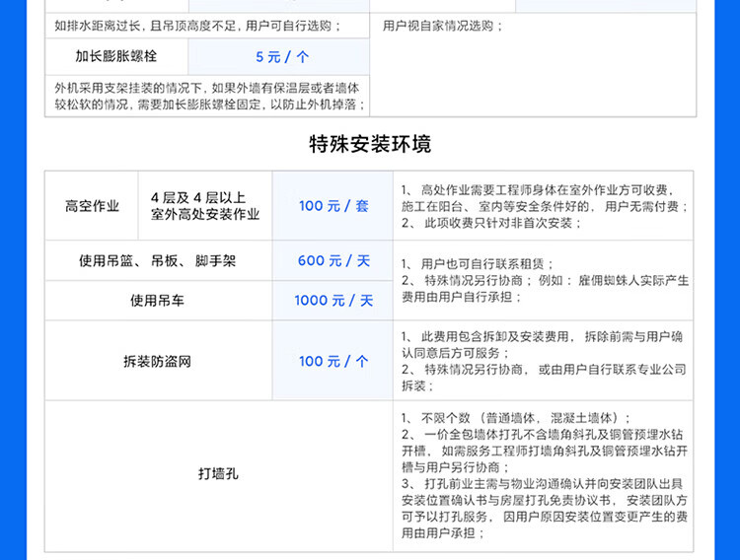Screen dimensions: 740x560
Task: Click the 100 元/套 price
Action: pos(333,206)
